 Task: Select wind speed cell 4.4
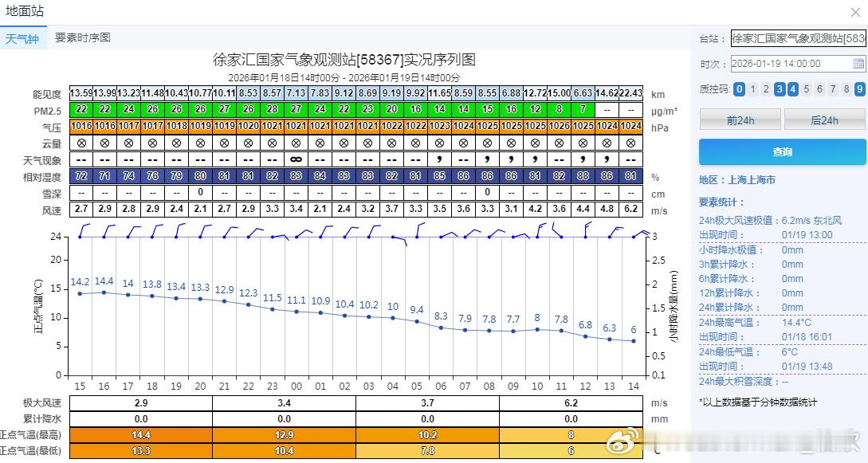tap(583, 209)
